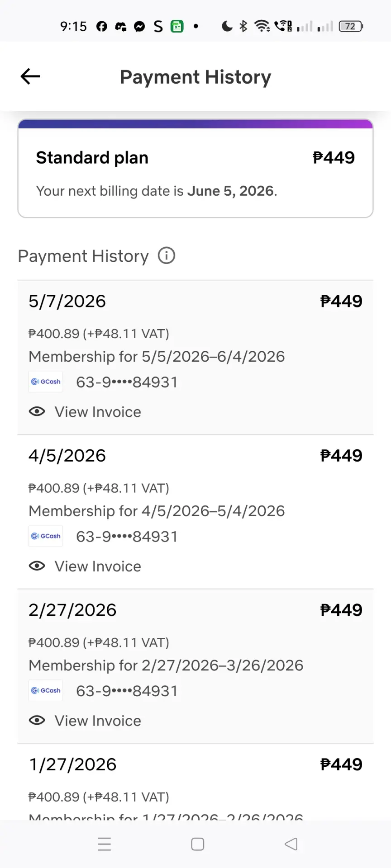The width and height of the screenshot is (391, 868).
Task: Select the Standard plan billing card
Action: tap(195, 169)
